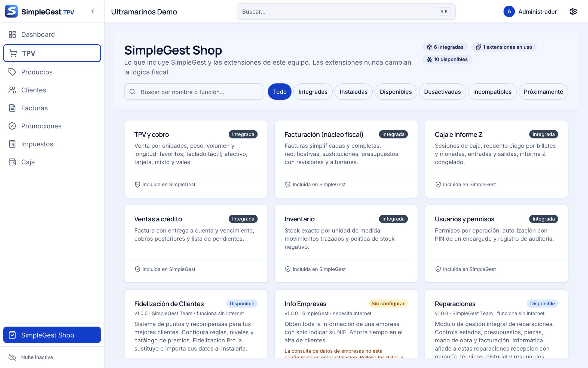Image resolution: width=588 pixels, height=368 pixels.
Task: Click the Clientes people icon
Action: 12,90
